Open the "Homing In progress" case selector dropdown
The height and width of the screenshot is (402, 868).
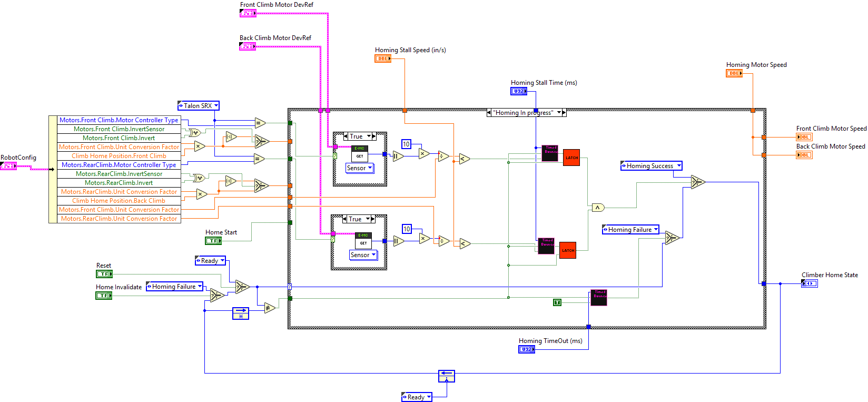[x=559, y=112]
